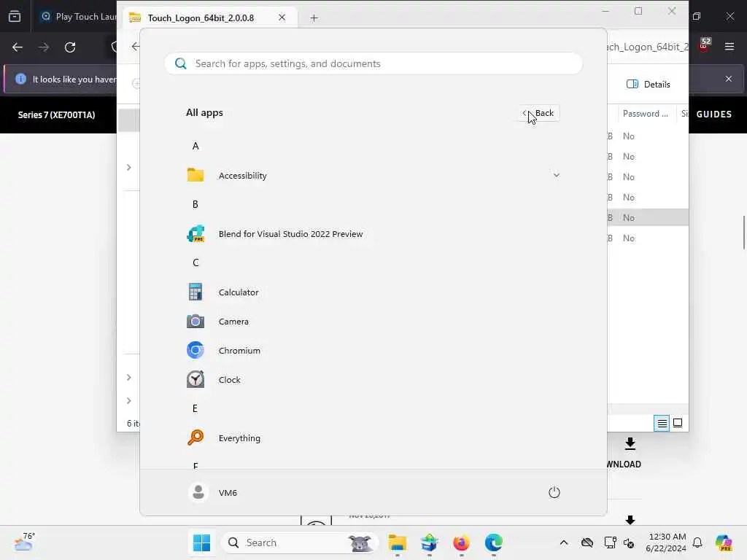Click the muted volume tray icon
Viewport: 747px width, 560px height.
coord(629,542)
